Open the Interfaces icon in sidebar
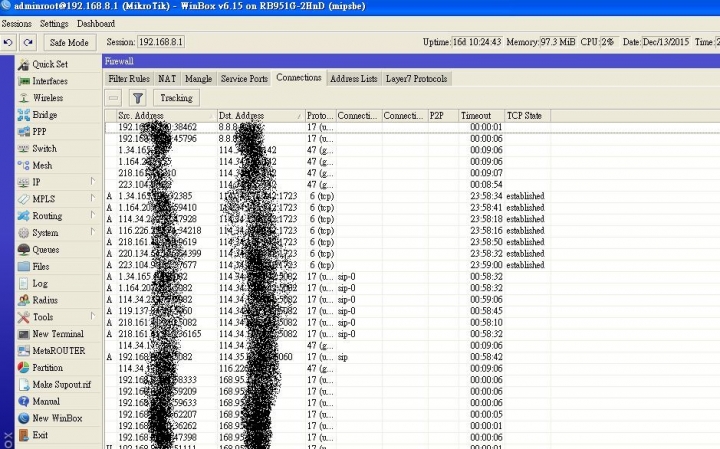The width and height of the screenshot is (720, 449). click(23, 81)
